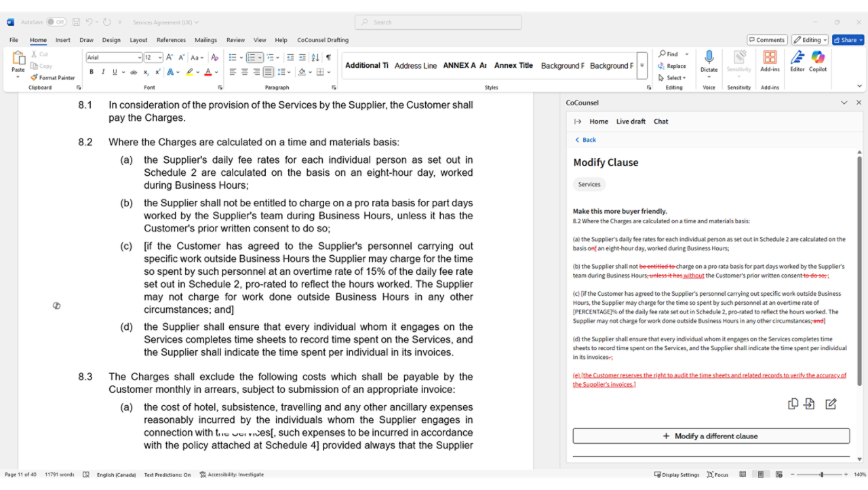
Task: Click the edit pencil icon in CoCounsel
Action: tap(831, 404)
